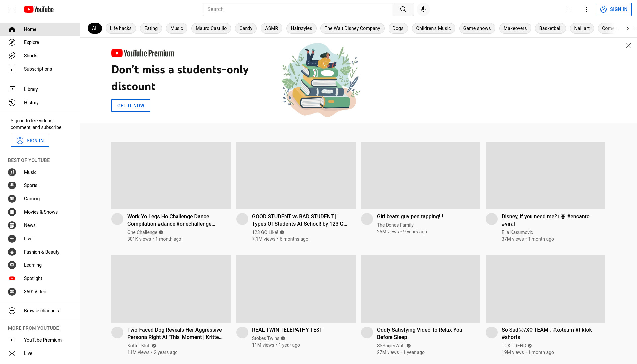The image size is (637, 364).
Task: Open the three-dot settings menu
Action: click(586, 9)
